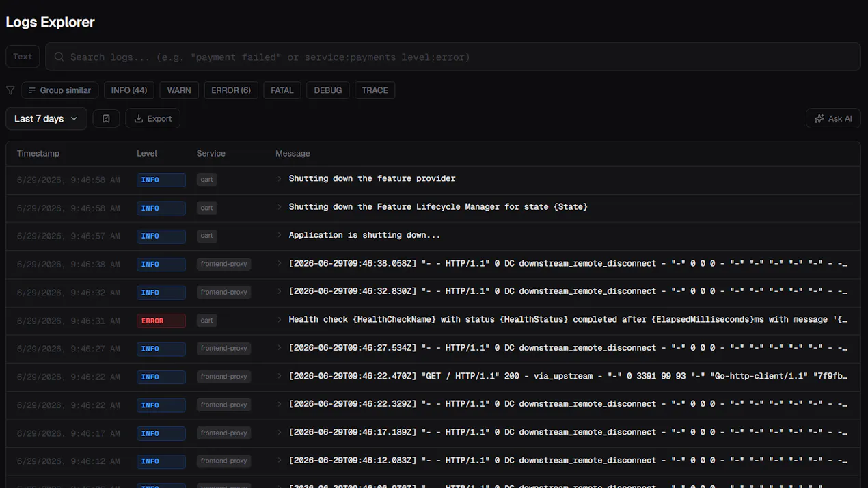Click the Service column header

point(211,154)
